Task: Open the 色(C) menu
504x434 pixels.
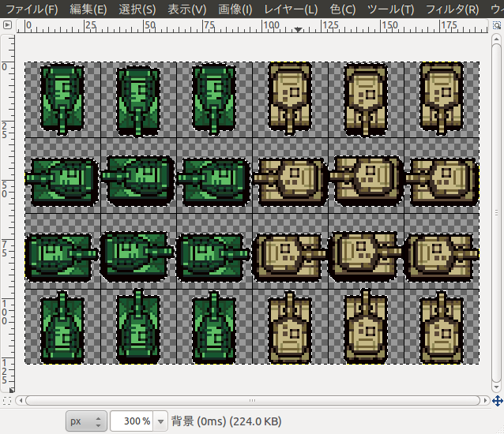Action: click(x=344, y=9)
